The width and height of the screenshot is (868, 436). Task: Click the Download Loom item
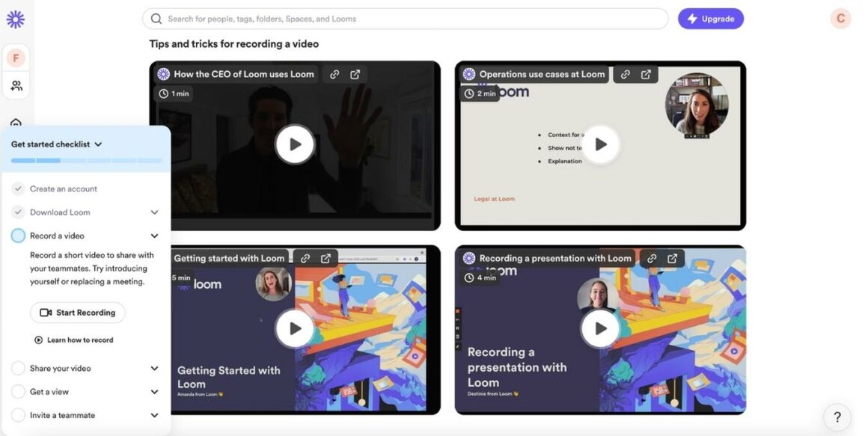coord(60,212)
